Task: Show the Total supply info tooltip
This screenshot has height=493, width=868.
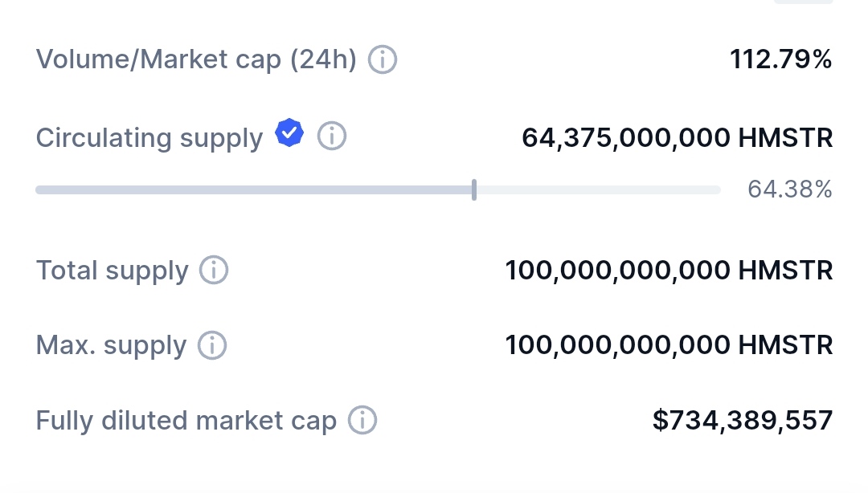Action: coord(214,270)
